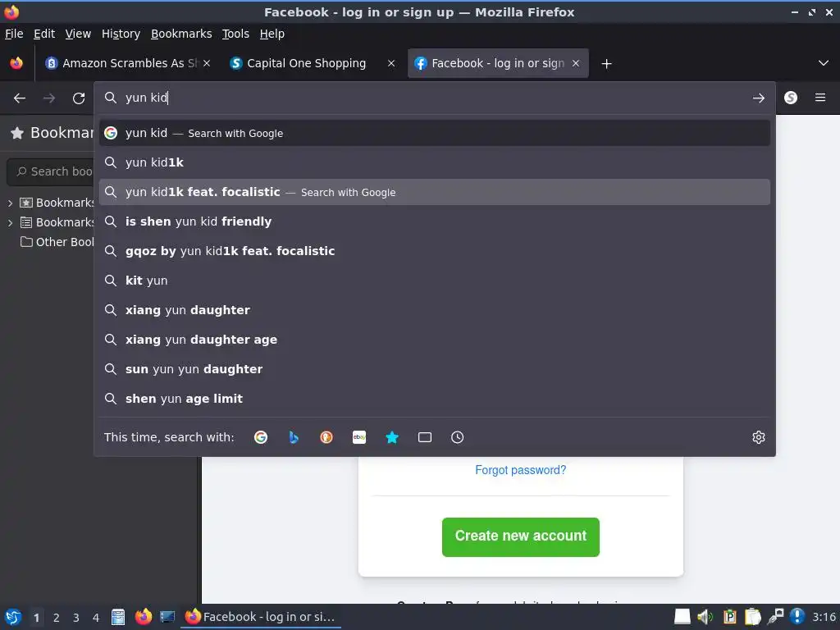Click the Facebook window button in taskbar
The height and width of the screenshot is (630, 840).
point(262,617)
